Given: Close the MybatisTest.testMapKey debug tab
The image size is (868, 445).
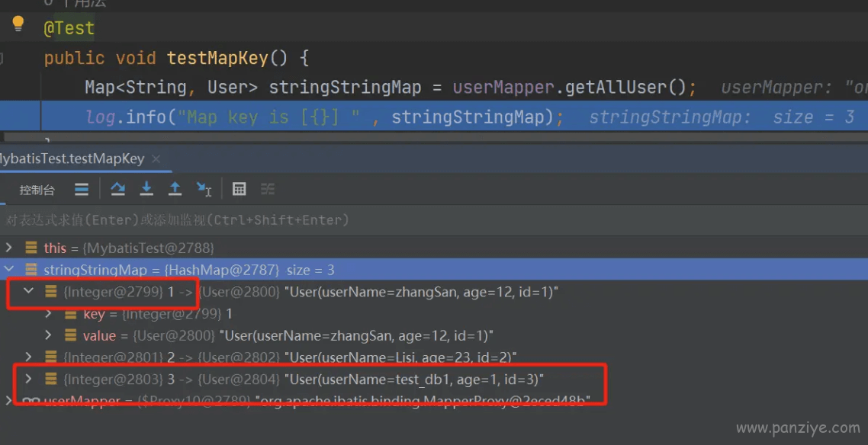Looking at the screenshot, I should pyautogui.click(x=156, y=159).
